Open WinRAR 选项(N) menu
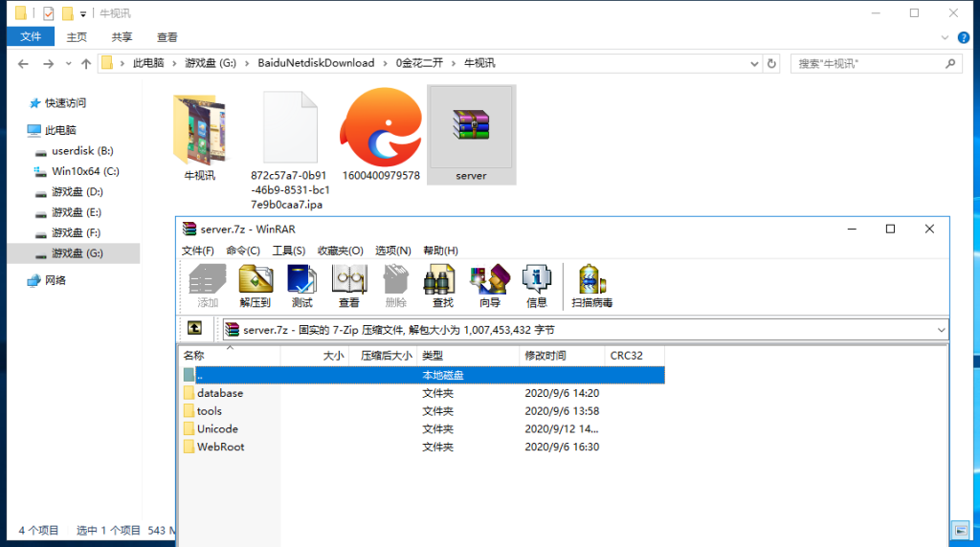 tap(393, 251)
